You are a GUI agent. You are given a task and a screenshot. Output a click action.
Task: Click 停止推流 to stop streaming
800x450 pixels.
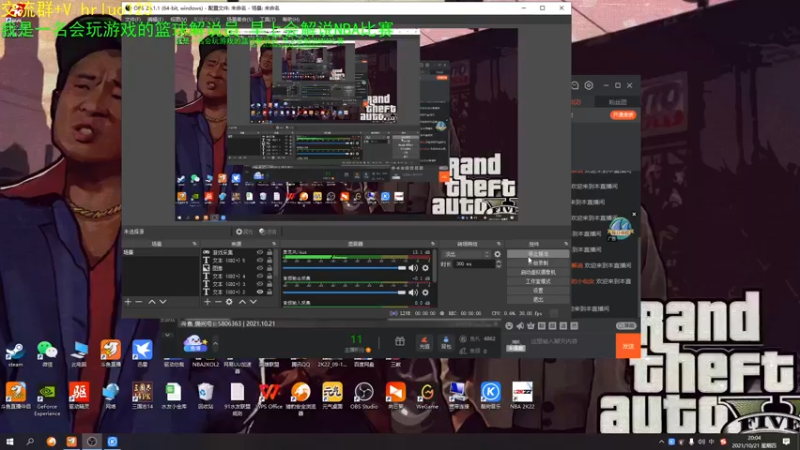click(x=538, y=254)
